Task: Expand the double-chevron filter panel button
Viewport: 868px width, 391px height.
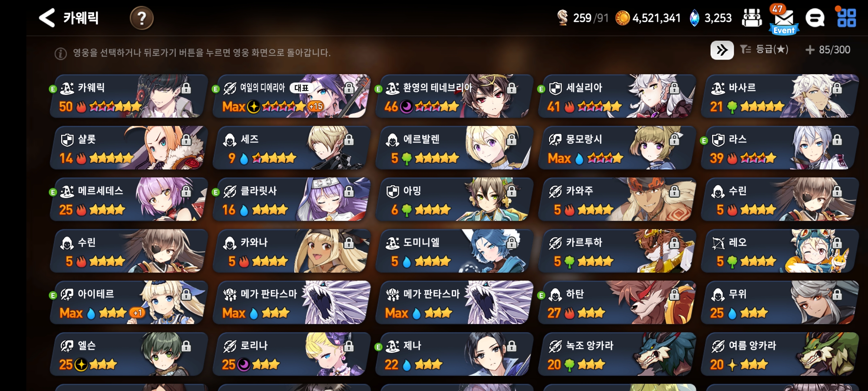Action: point(722,50)
